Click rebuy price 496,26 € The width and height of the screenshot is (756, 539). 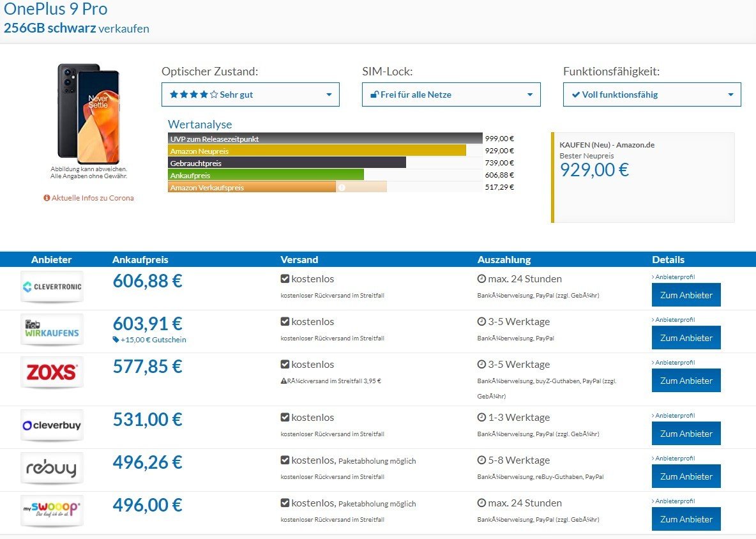click(147, 462)
